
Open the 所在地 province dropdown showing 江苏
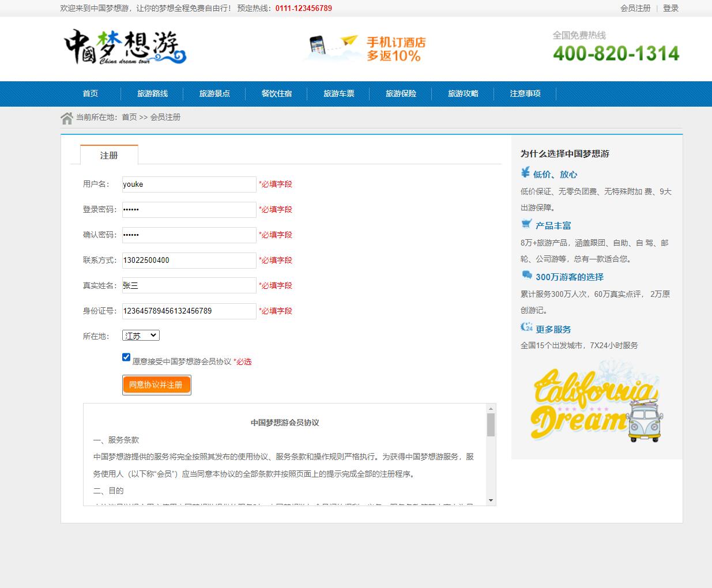pyautogui.click(x=141, y=336)
